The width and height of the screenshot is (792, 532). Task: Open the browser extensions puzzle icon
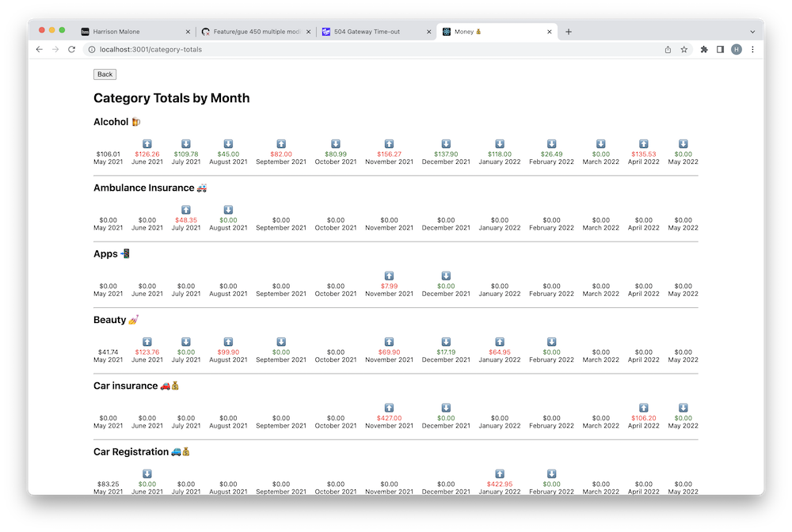click(704, 49)
